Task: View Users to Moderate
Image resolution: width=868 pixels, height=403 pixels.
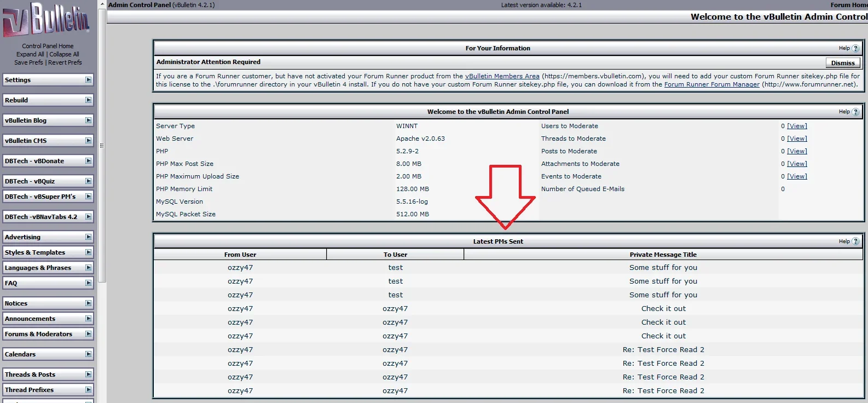Action: tap(797, 126)
